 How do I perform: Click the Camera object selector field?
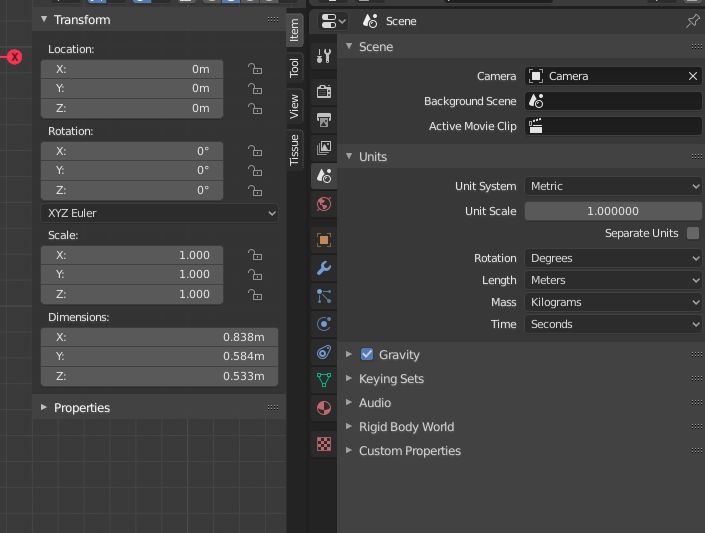coord(613,76)
